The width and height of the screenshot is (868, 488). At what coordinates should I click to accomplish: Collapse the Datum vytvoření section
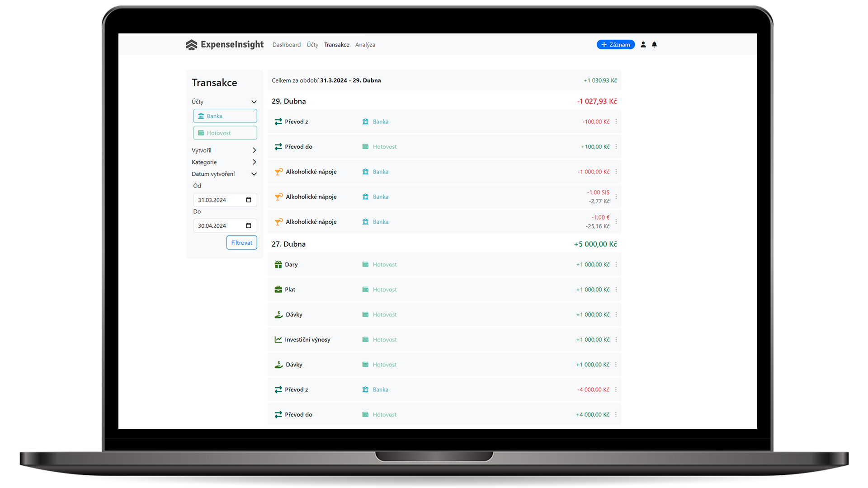254,174
